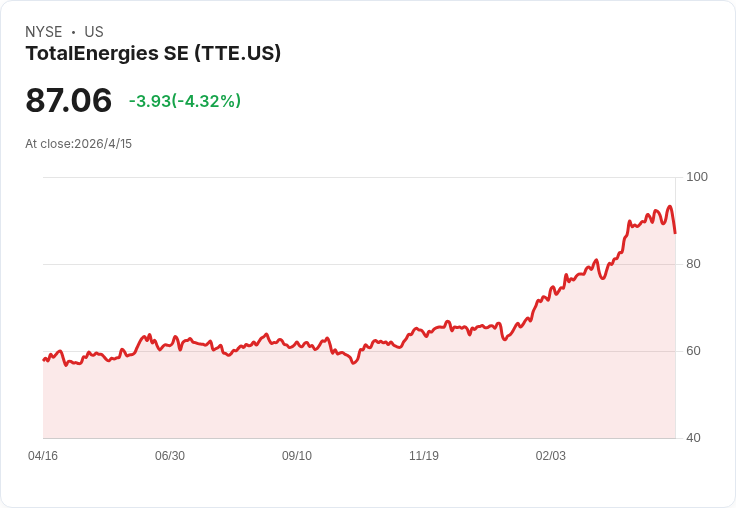Click the 60 price axis label
The height and width of the screenshot is (508, 736).
[693, 351]
